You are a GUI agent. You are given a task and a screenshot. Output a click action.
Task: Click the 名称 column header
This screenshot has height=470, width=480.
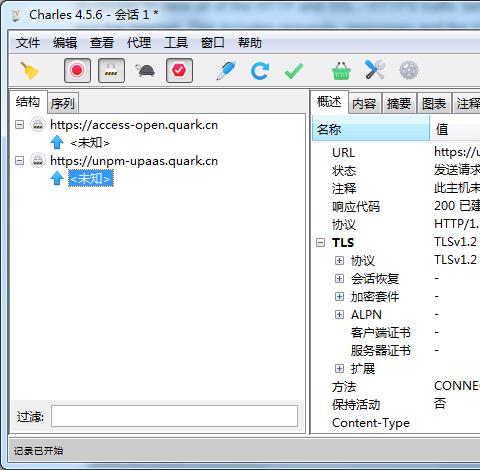pos(371,129)
